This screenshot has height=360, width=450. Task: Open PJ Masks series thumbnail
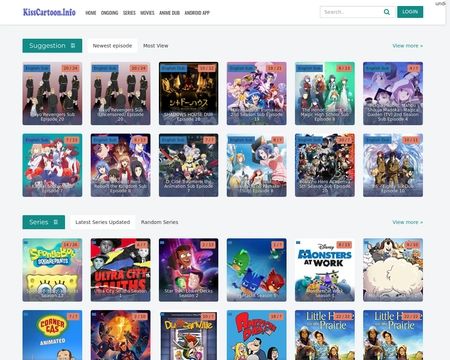click(257, 270)
